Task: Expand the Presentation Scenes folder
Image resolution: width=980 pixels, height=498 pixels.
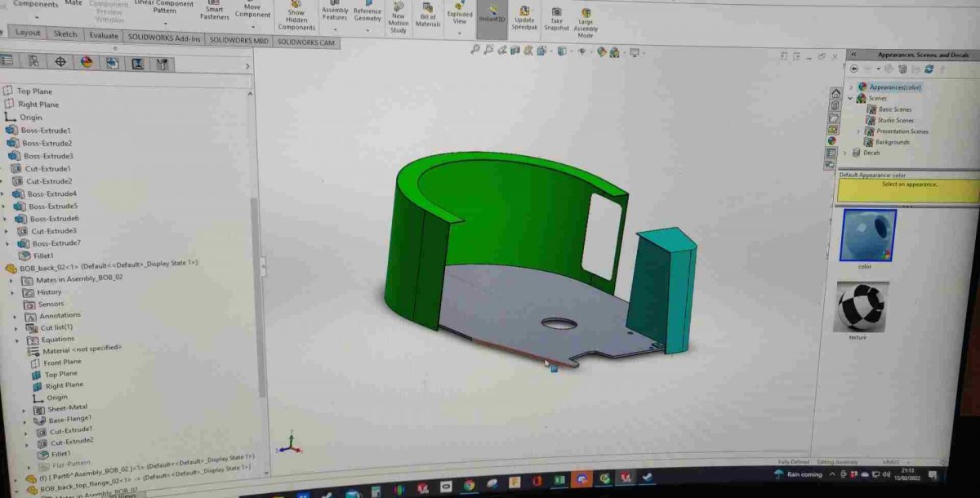Action: [x=858, y=131]
